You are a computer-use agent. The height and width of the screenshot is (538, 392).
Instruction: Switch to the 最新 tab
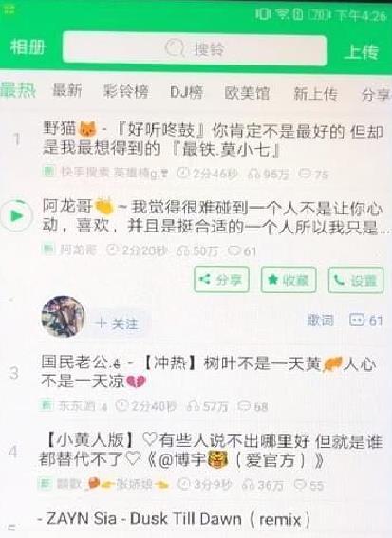click(x=67, y=91)
